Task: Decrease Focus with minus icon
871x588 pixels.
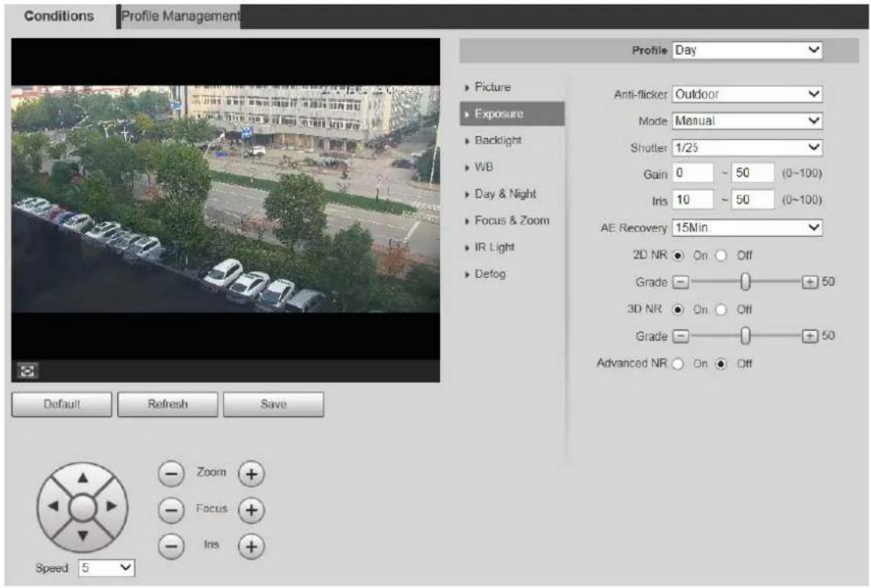Action: tap(171, 510)
